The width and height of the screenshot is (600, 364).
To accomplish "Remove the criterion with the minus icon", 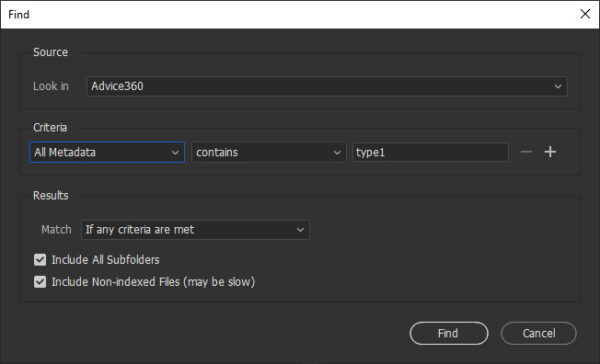I will 526,152.
